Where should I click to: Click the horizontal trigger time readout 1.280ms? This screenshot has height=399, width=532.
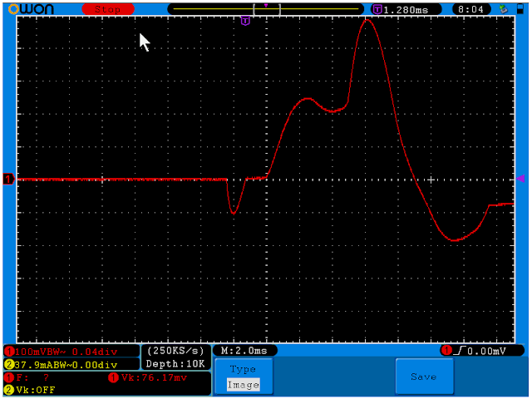[406, 10]
